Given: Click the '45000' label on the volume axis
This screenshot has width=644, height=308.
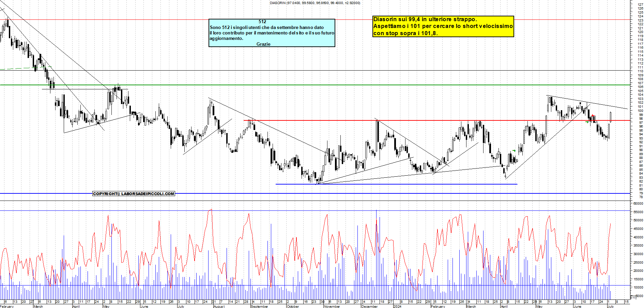Looking at the screenshot, I should [638, 229].
